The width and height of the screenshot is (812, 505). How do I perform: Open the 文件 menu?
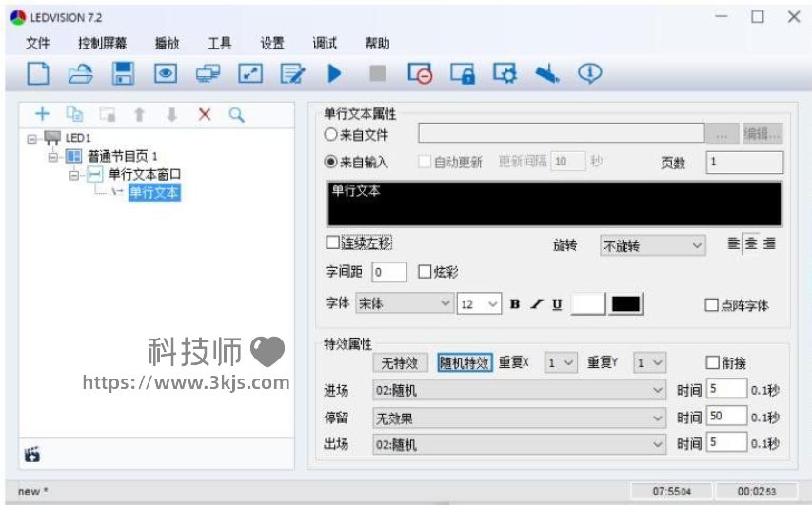(x=38, y=43)
